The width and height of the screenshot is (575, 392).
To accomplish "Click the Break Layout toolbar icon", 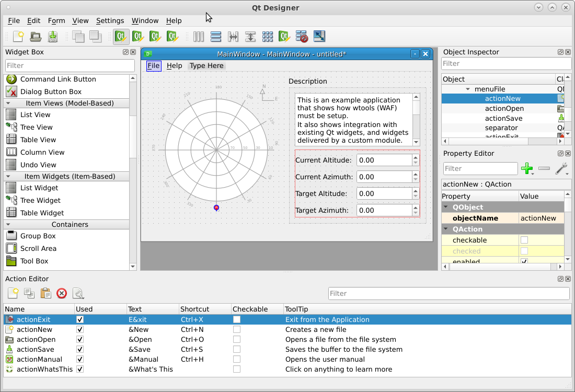I will pos(302,37).
